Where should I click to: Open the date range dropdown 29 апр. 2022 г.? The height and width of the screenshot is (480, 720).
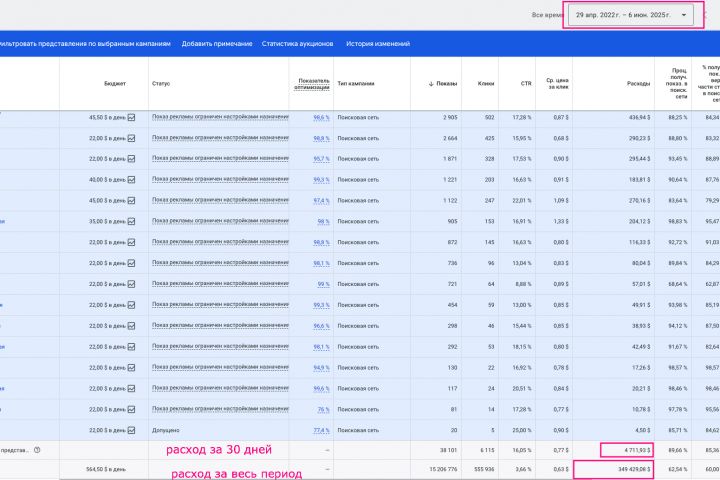tap(631, 15)
